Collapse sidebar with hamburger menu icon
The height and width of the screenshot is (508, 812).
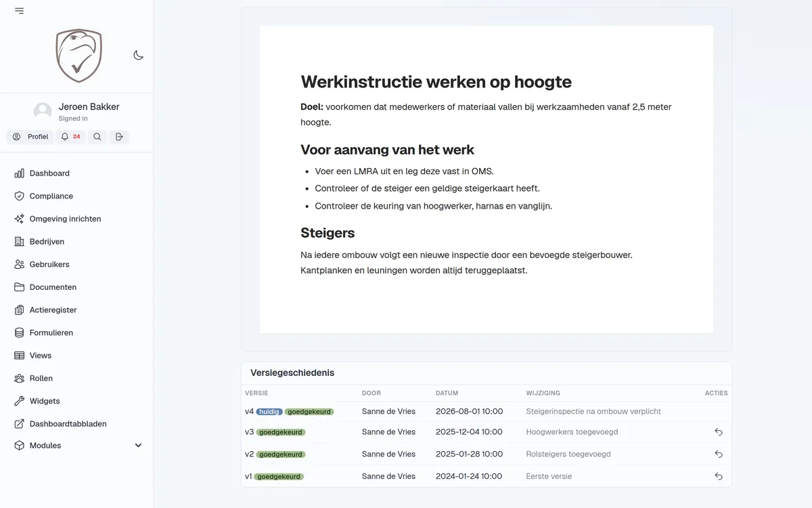(x=19, y=11)
